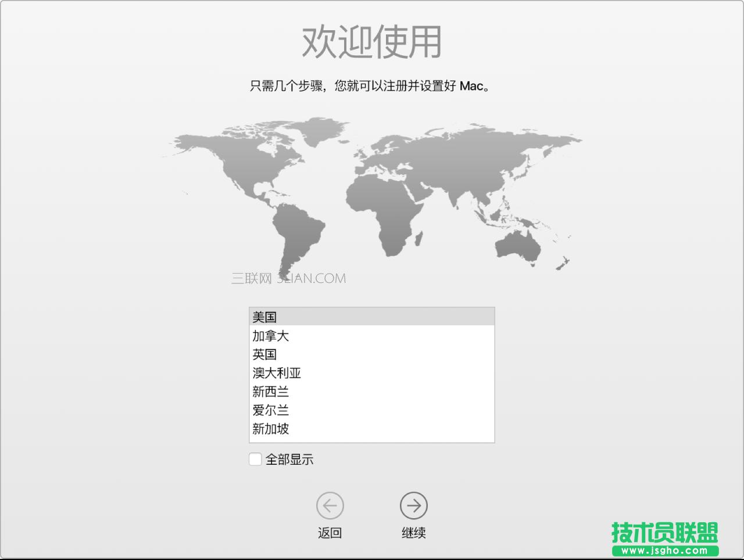Viewport: 744px width, 560px height.
Task: Click the left-arrow back icon
Action: click(330, 506)
